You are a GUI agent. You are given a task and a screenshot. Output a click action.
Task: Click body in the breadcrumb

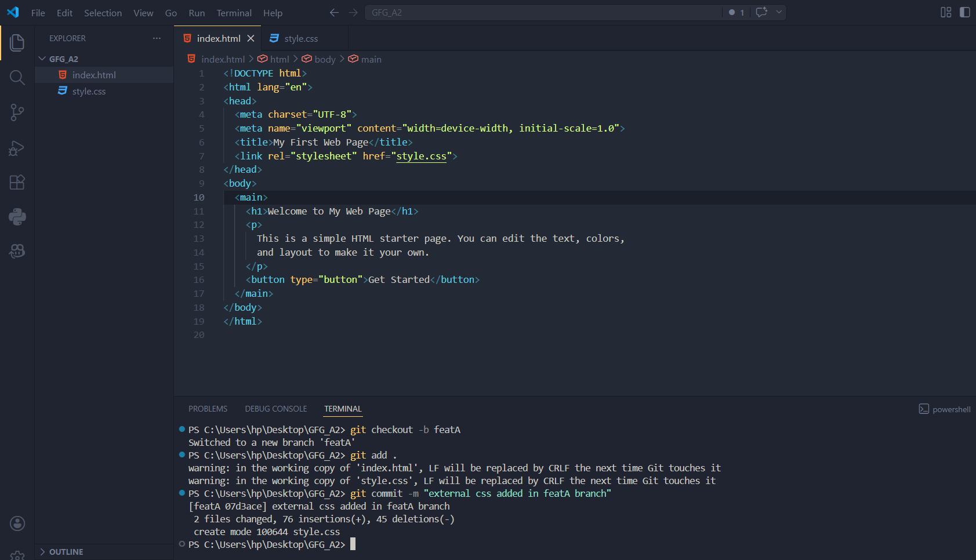pyautogui.click(x=325, y=59)
